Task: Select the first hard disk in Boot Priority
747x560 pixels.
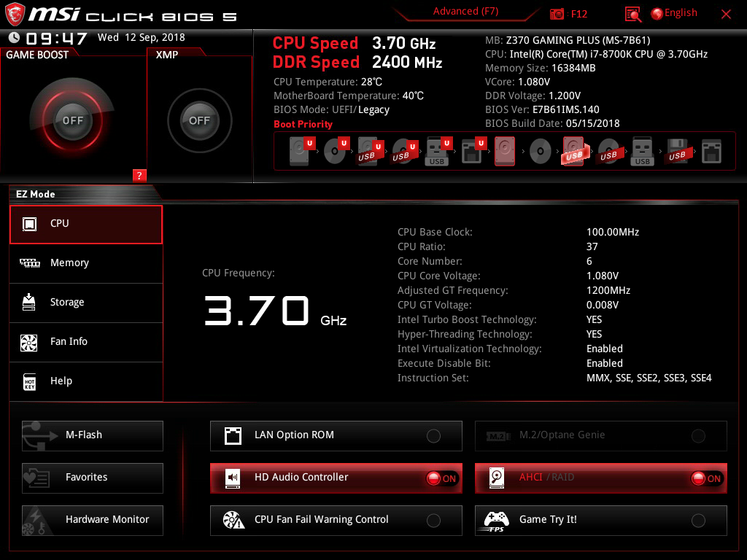Action: pyautogui.click(x=300, y=151)
